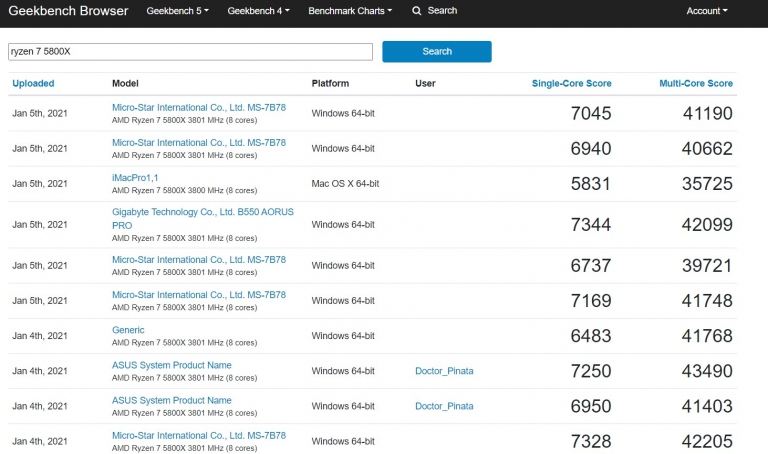Click the Platform column header
Viewport: 768px width, 454px height.
331,83
